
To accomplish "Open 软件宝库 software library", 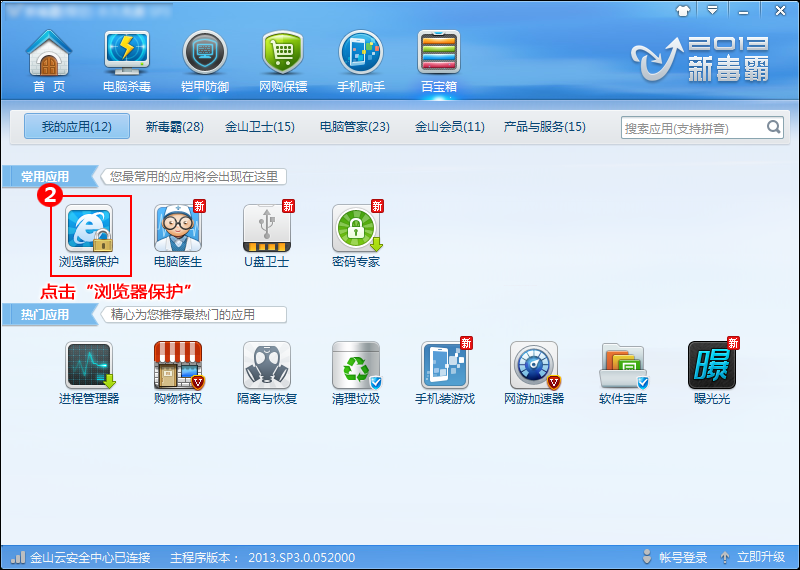I will point(623,373).
